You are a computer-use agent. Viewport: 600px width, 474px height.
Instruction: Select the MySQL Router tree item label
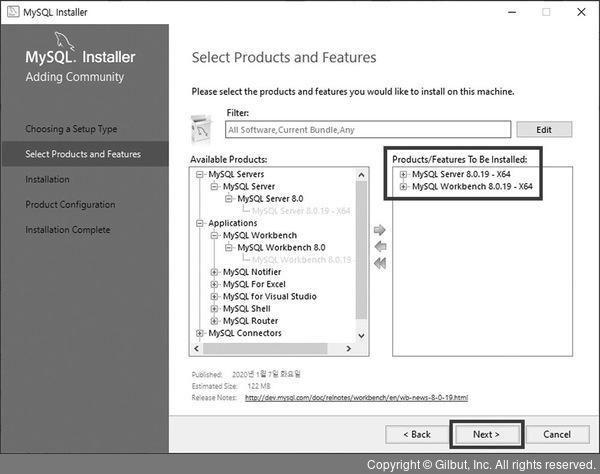[250, 321]
